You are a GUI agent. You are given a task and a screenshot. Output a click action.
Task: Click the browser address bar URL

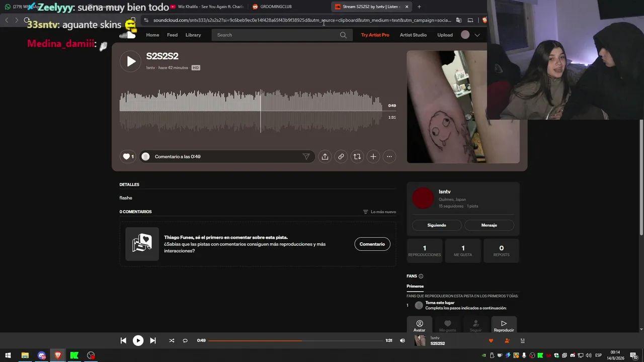(x=302, y=20)
